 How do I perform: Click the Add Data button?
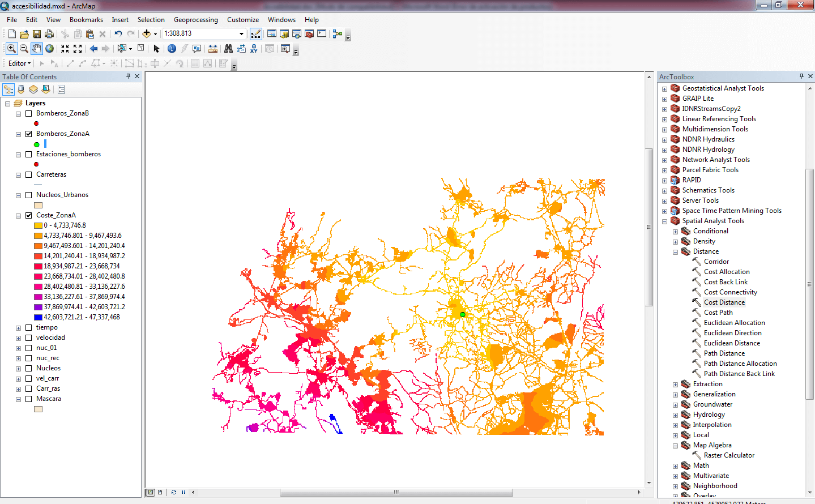[x=147, y=34]
